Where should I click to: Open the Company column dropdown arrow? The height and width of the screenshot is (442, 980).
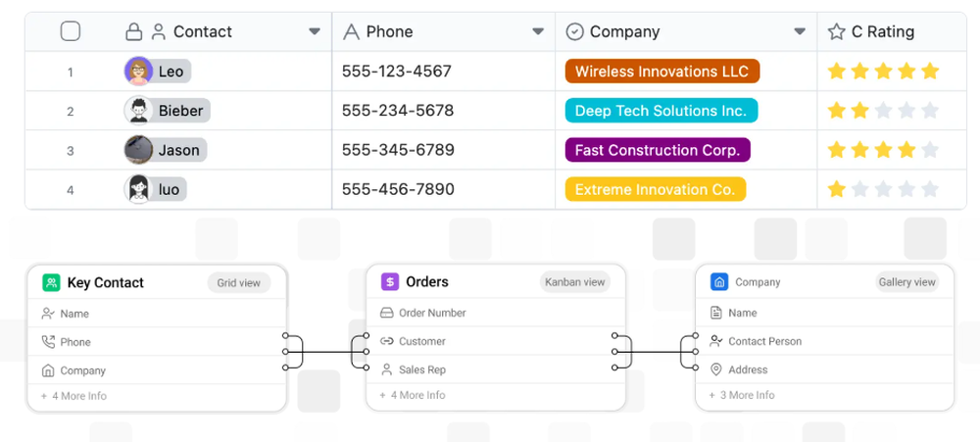pos(800,31)
